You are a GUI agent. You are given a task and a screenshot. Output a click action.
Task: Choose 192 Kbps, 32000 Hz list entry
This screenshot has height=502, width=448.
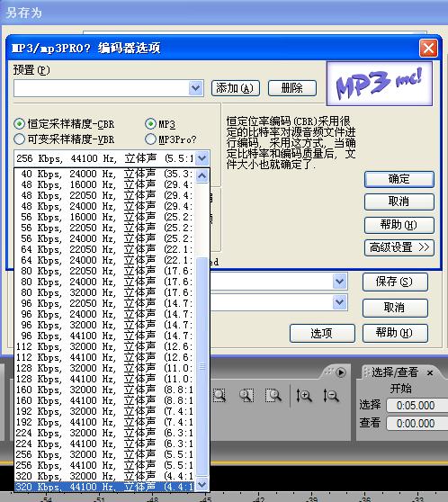point(105,411)
